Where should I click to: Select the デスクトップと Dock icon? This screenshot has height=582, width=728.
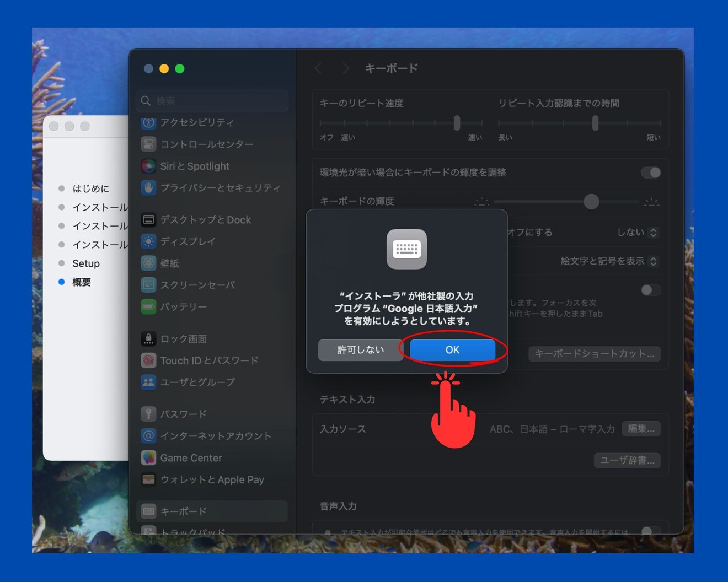(148, 220)
